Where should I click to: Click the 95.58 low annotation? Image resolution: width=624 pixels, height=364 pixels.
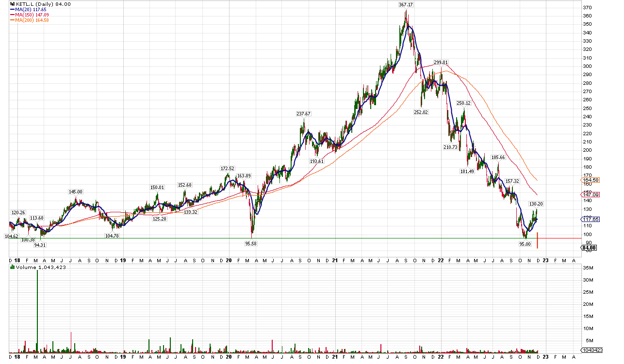(251, 244)
